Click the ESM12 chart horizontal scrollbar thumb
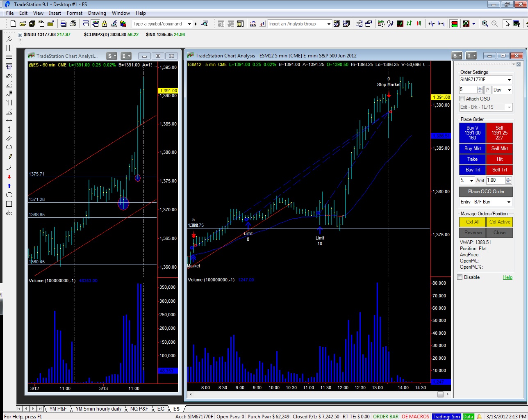Image resolution: width=528 pixels, height=420 pixels. [440, 395]
